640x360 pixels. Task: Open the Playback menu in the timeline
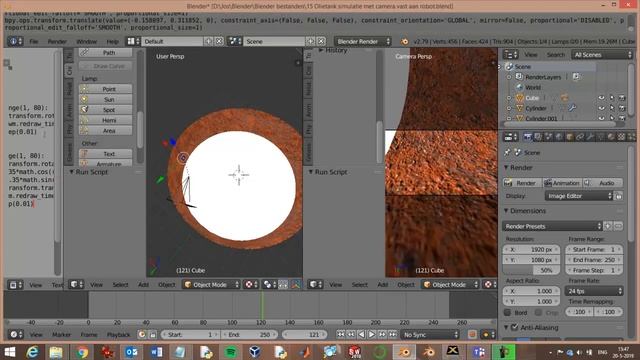tap(118, 334)
